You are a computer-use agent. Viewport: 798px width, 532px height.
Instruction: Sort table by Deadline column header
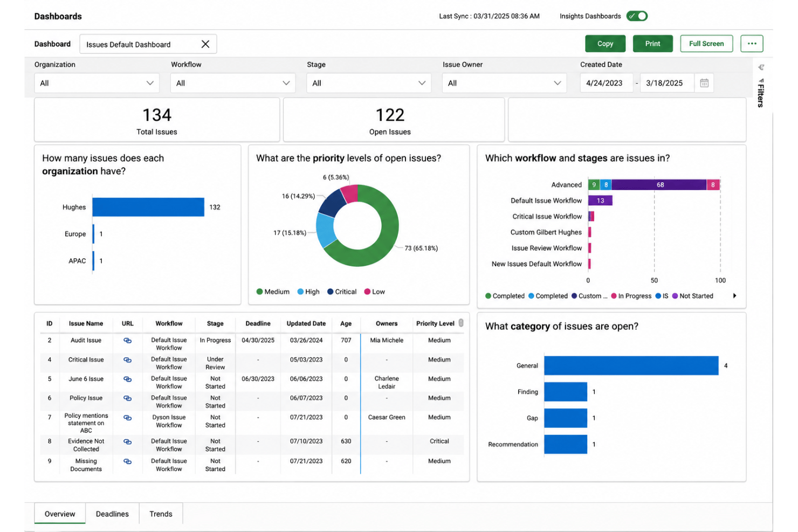tap(258, 323)
